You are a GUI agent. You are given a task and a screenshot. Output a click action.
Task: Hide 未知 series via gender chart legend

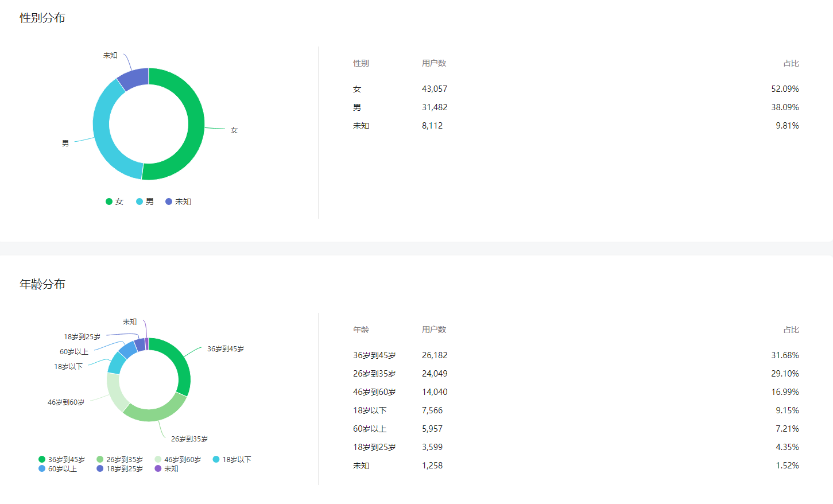coord(179,201)
